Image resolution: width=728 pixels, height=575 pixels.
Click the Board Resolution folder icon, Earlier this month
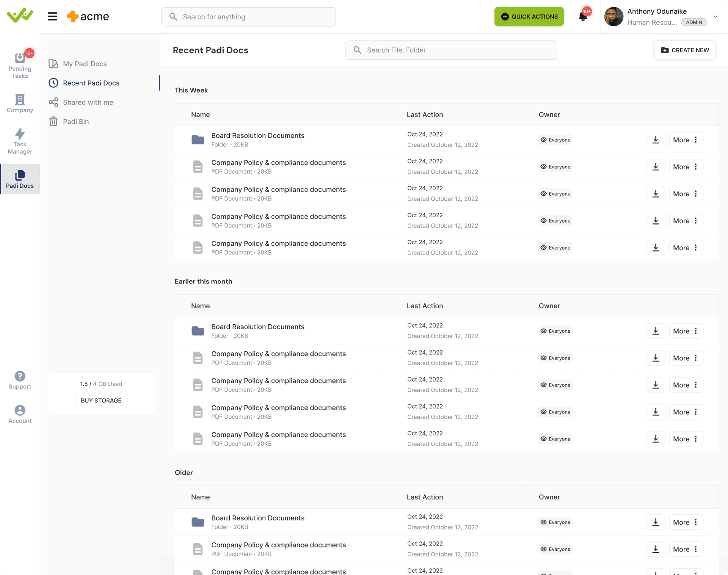pyautogui.click(x=198, y=331)
